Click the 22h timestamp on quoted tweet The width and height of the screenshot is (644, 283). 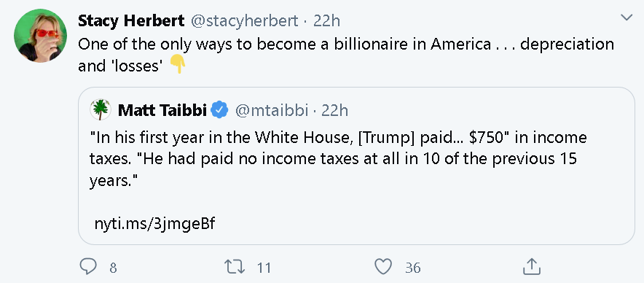(334, 110)
